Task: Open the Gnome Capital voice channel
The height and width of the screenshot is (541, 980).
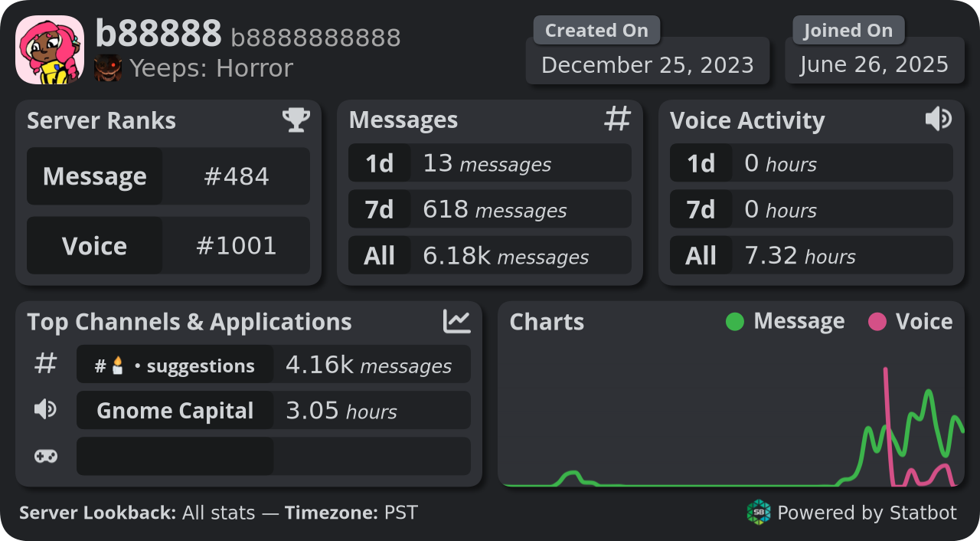Action: pos(273,410)
